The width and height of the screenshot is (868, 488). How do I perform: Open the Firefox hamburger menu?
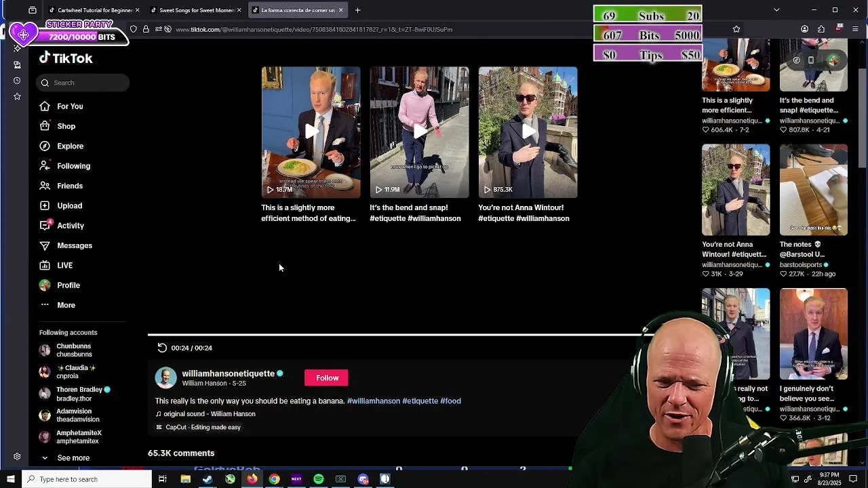(x=855, y=29)
